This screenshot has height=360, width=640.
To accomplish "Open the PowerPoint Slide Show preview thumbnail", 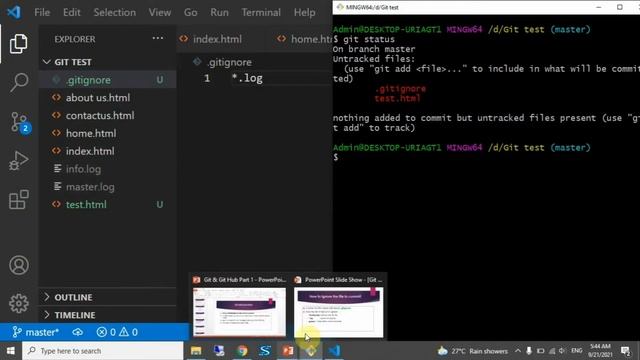I will point(338,312).
